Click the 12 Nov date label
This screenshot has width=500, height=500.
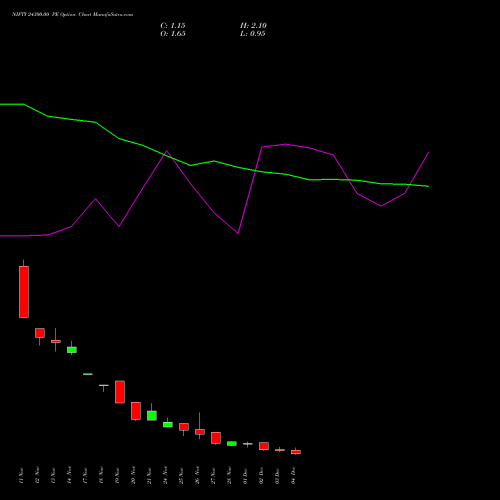pos(37,475)
